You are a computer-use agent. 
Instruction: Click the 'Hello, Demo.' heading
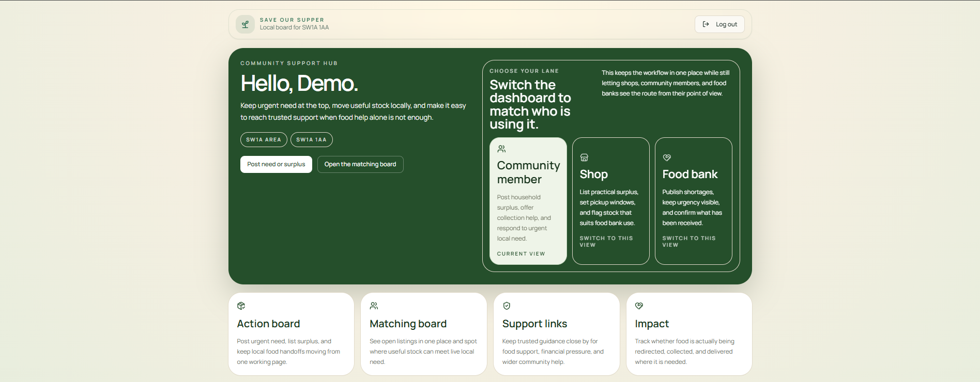click(299, 83)
